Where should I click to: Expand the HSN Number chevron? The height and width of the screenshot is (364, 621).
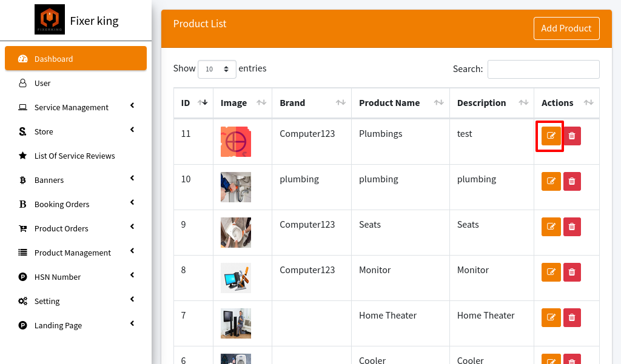pos(132,275)
